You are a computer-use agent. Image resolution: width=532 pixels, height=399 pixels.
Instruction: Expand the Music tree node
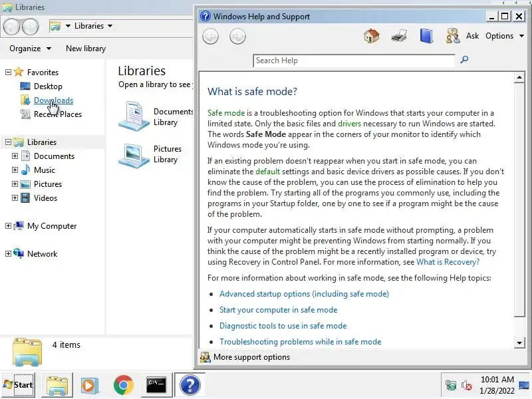tap(15, 170)
